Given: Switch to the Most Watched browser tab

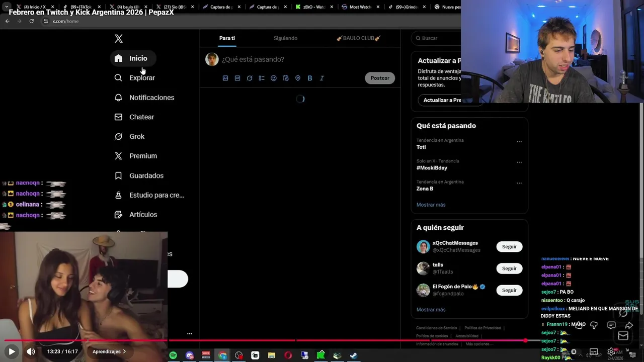Looking at the screenshot, I should 360,7.
